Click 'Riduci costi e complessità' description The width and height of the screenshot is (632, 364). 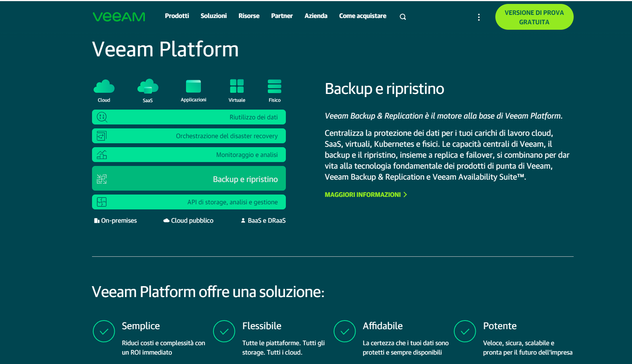click(164, 348)
